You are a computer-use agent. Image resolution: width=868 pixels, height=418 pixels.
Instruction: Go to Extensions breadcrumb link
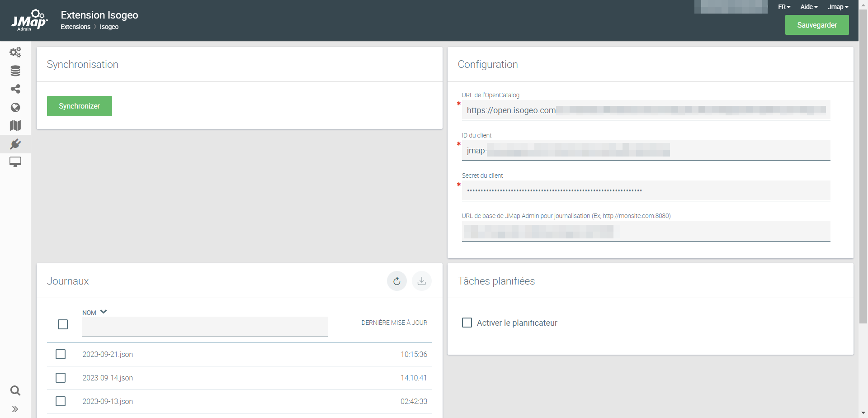tap(75, 27)
